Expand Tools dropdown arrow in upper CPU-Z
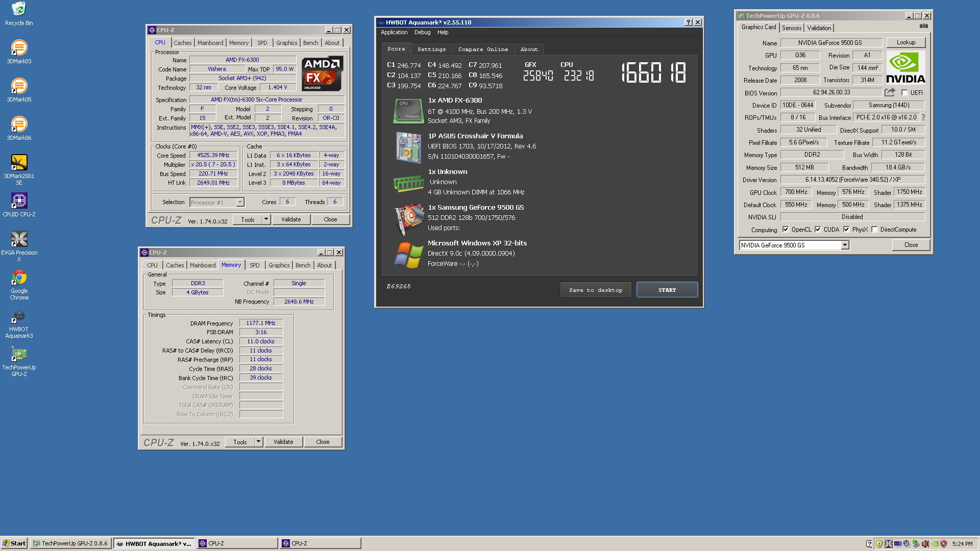The height and width of the screenshot is (551, 980). pyautogui.click(x=266, y=219)
